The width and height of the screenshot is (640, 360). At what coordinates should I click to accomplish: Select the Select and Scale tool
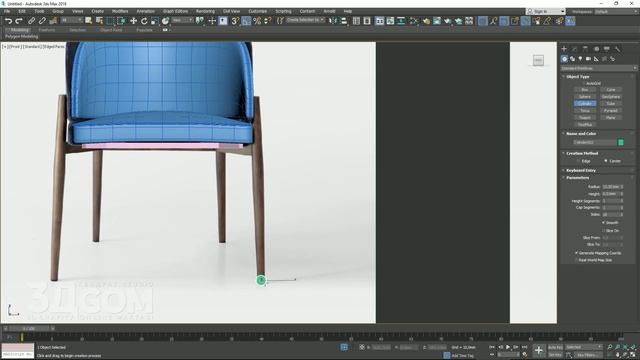tap(155, 20)
